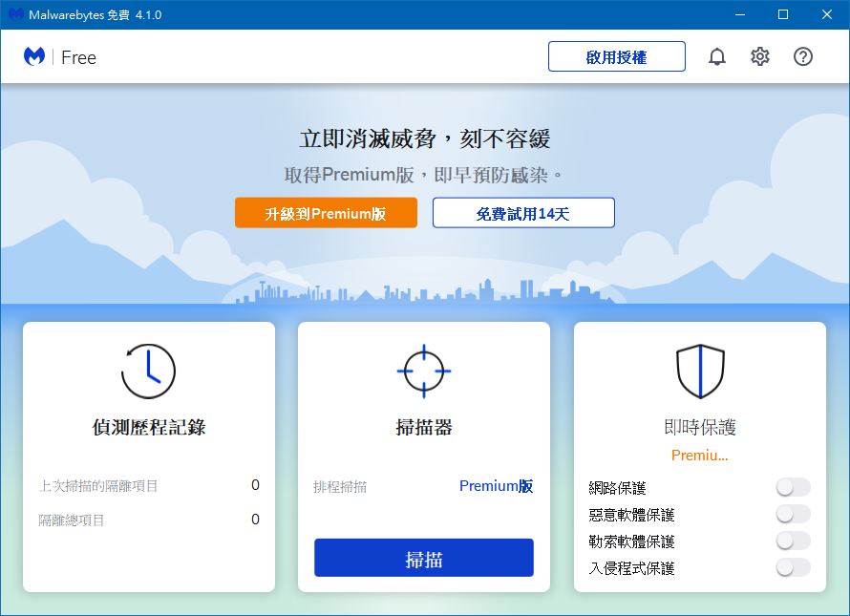Toggle 網路保護 web protection switch

click(793, 487)
